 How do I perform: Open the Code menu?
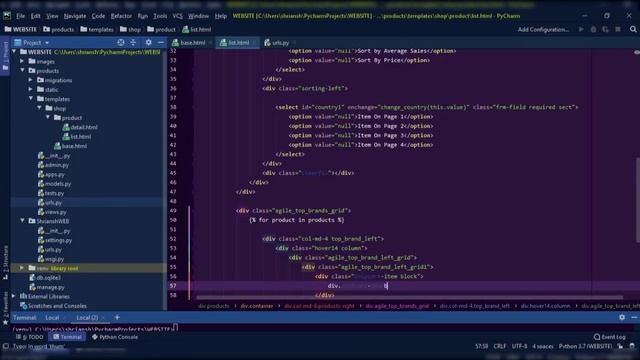[98, 16]
